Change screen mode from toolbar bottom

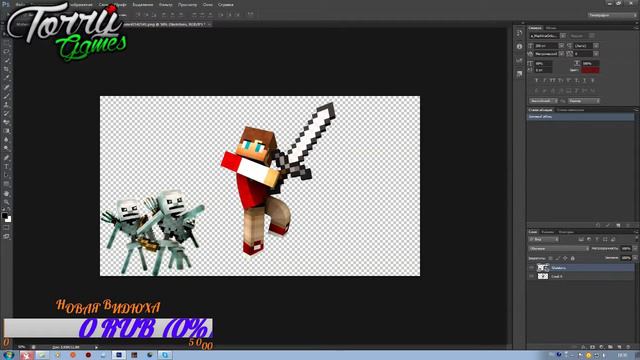pyautogui.click(x=7, y=236)
